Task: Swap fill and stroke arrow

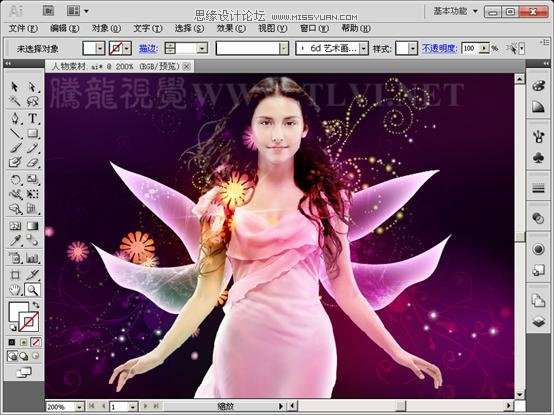Action: click(36, 305)
